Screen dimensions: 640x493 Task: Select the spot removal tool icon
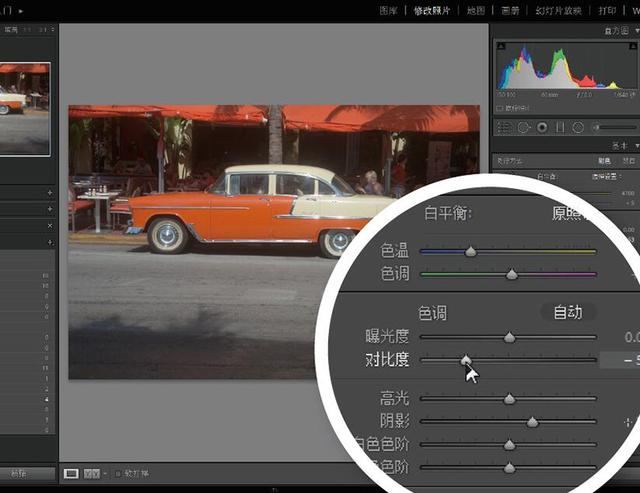click(x=523, y=127)
